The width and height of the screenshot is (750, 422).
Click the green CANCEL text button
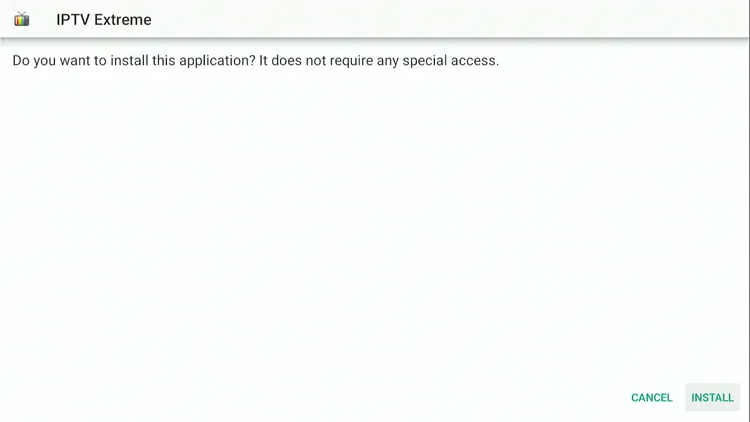pyautogui.click(x=651, y=397)
